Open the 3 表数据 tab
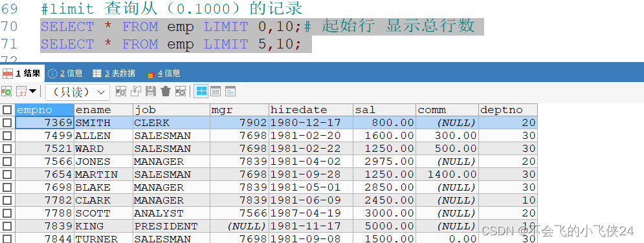 click(x=114, y=74)
